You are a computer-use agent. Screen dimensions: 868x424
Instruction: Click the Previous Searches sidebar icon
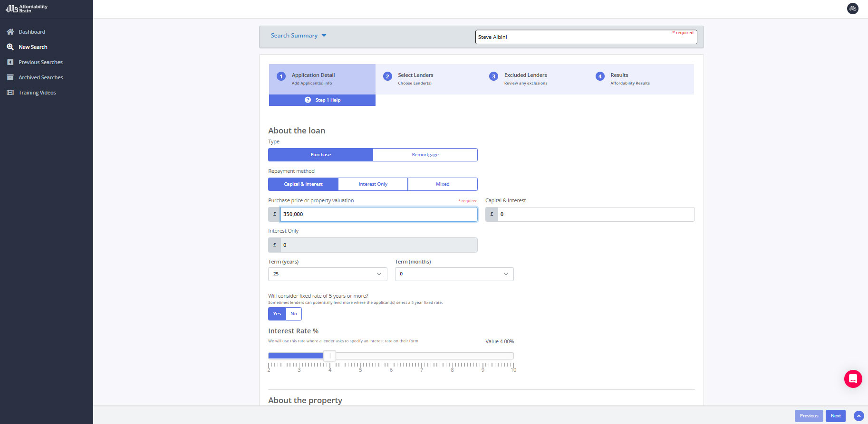(x=10, y=62)
